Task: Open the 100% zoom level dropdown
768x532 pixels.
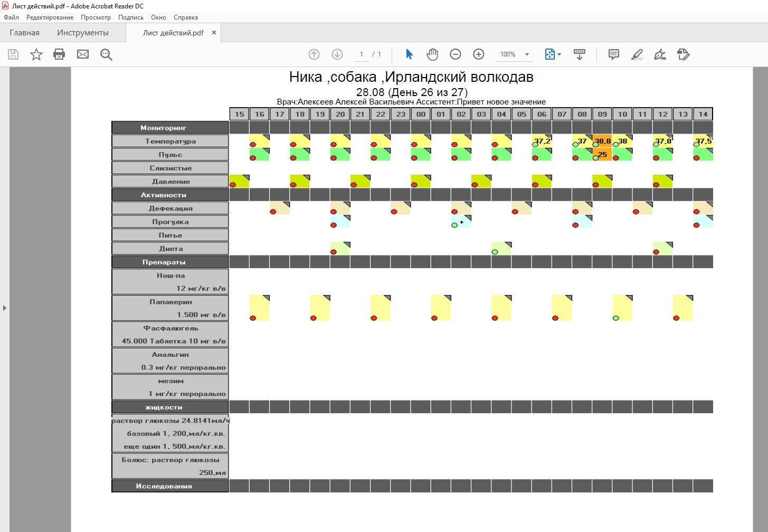Action: 526,54
